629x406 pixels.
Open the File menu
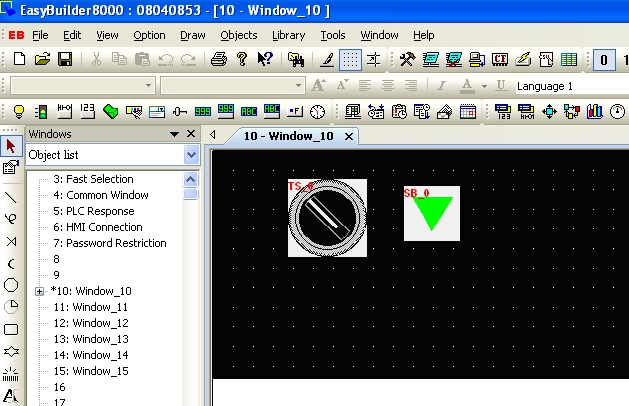point(40,35)
